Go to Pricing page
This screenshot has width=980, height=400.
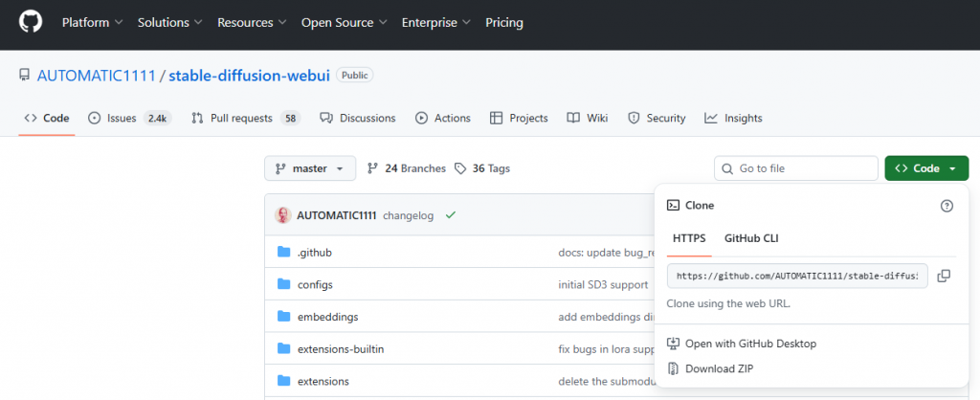[504, 22]
